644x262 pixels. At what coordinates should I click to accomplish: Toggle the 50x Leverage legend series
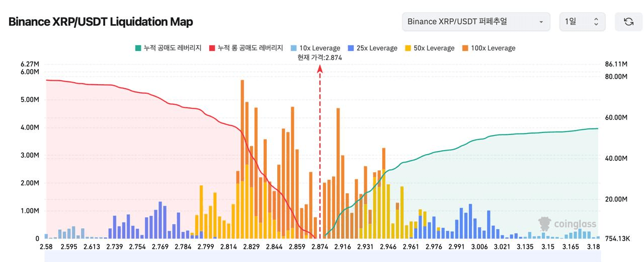(x=429, y=48)
